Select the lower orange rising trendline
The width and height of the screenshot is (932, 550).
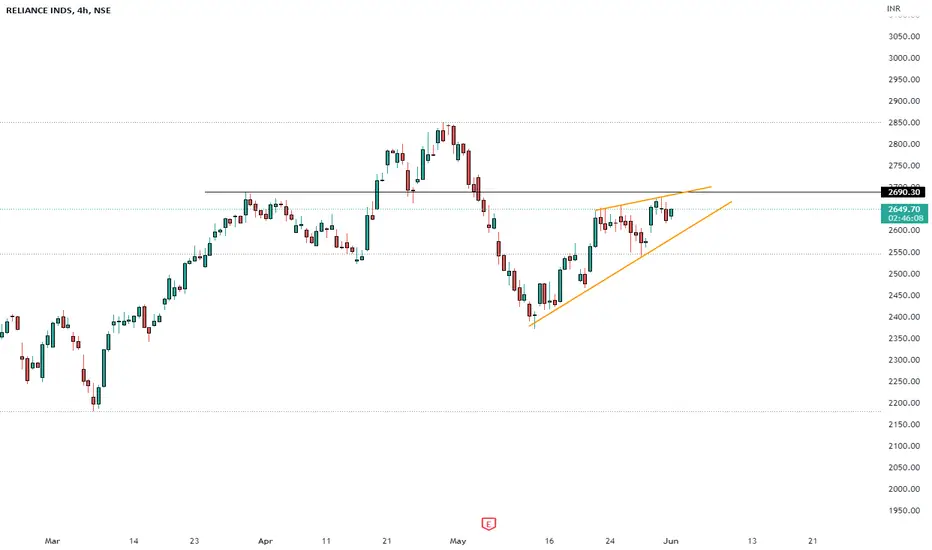tap(630, 264)
